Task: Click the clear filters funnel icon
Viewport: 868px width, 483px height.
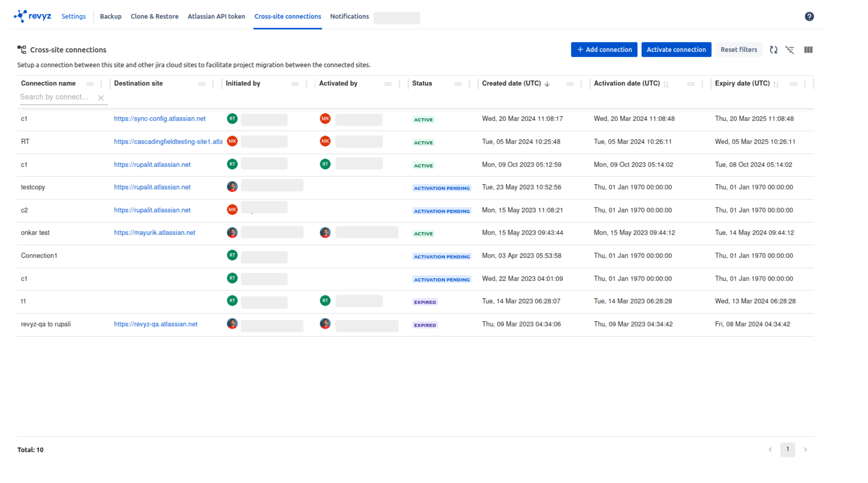Action: pyautogui.click(x=790, y=50)
